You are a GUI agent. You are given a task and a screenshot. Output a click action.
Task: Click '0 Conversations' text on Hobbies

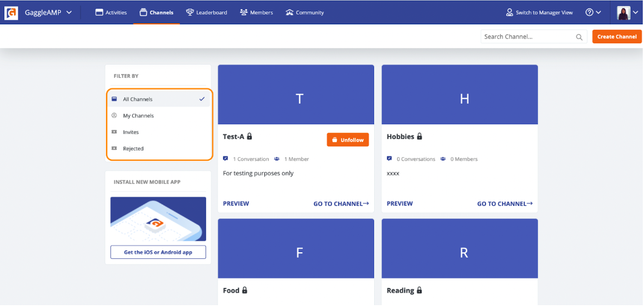[x=416, y=159]
